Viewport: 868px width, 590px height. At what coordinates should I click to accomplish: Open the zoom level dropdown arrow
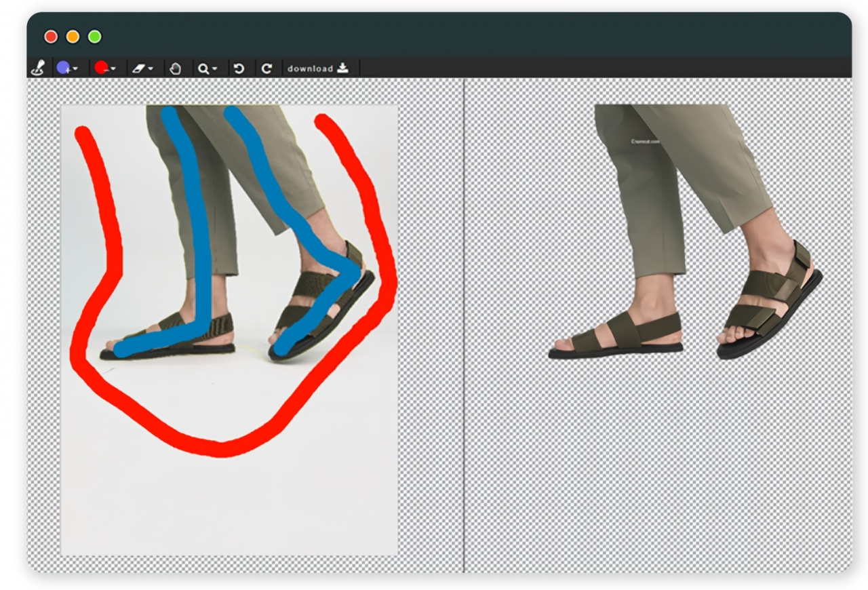[214, 68]
